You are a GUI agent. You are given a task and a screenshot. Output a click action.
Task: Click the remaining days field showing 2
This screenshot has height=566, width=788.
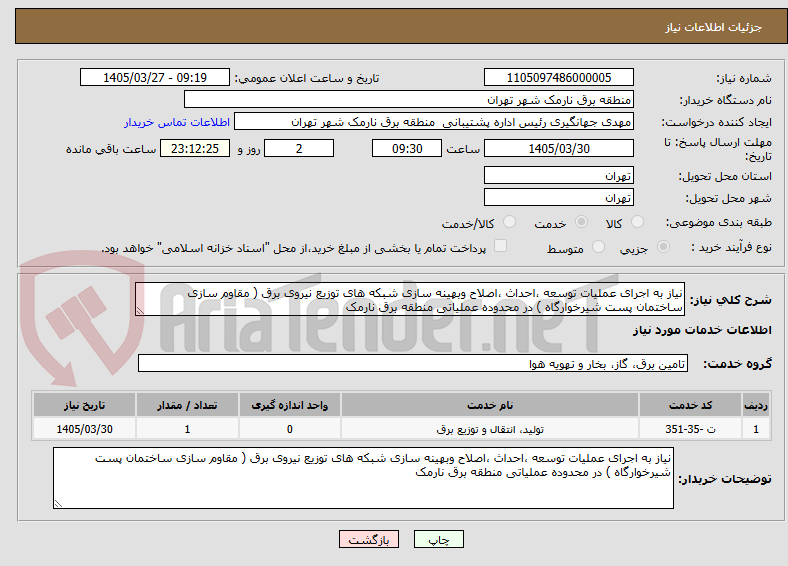[299, 149]
